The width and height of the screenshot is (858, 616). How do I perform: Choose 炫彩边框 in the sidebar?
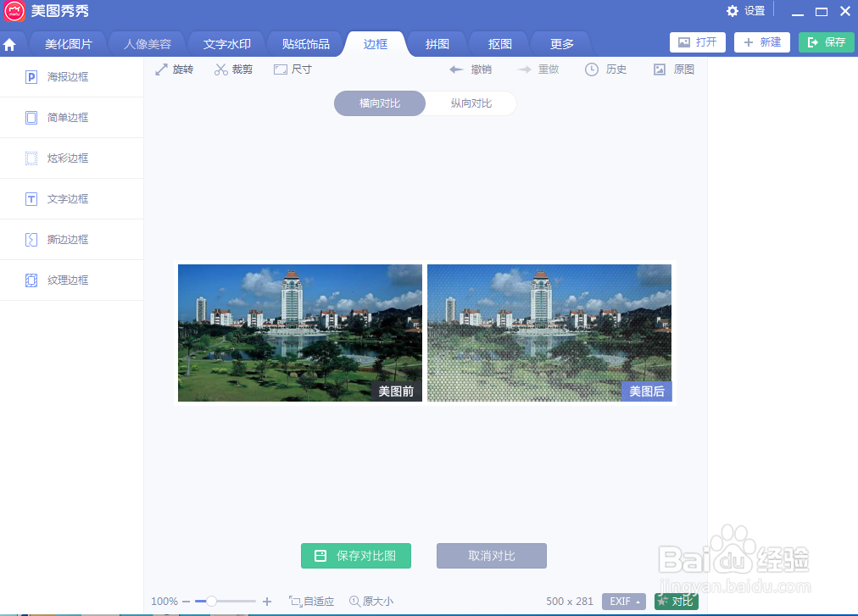(72, 158)
